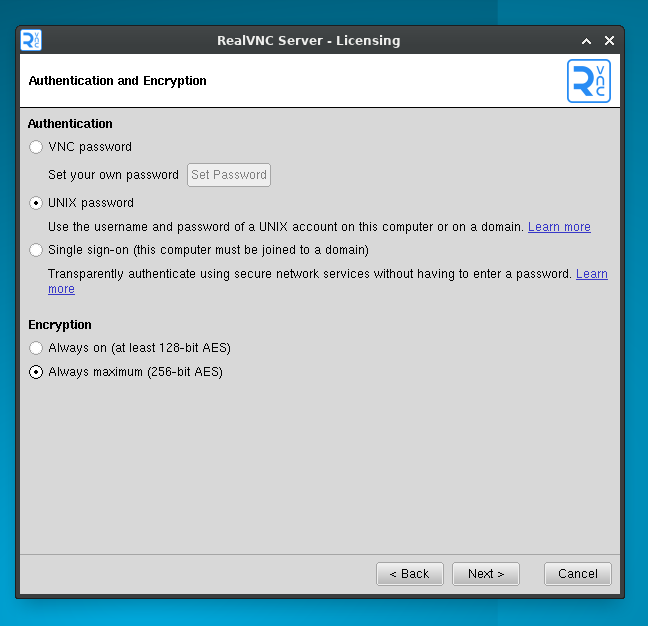The width and height of the screenshot is (648, 626).
Task: Select Always on (at least 128-bit AES)
Action: coord(37,348)
